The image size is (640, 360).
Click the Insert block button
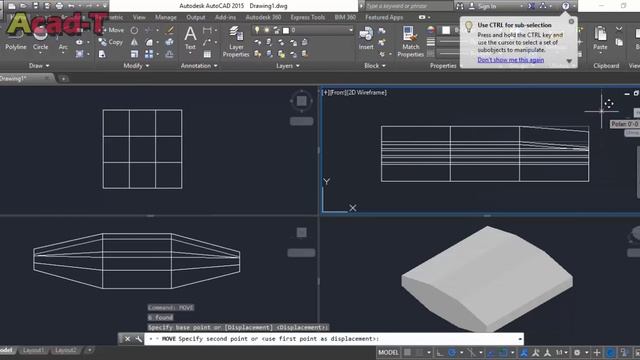click(366, 38)
